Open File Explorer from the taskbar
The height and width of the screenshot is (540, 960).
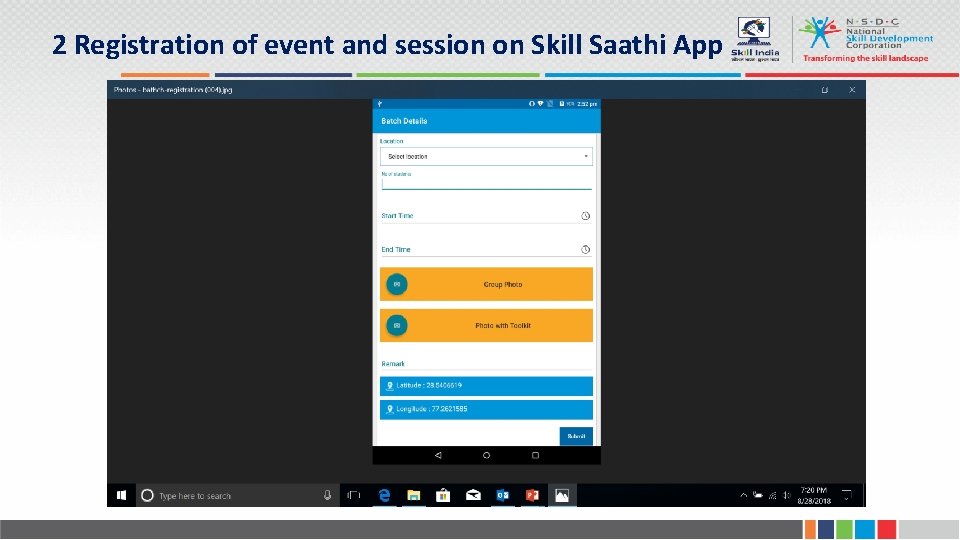coord(413,495)
